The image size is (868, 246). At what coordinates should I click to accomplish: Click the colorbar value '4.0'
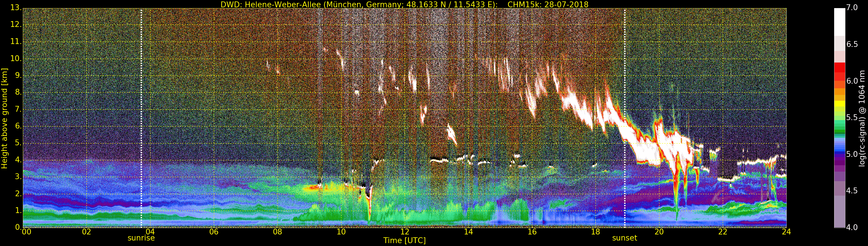tap(852, 227)
